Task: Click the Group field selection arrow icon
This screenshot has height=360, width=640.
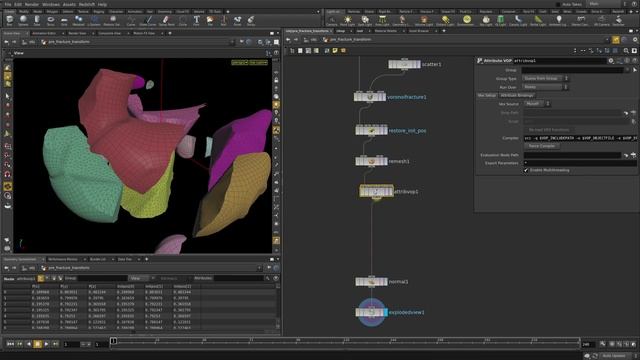Action: [635, 70]
